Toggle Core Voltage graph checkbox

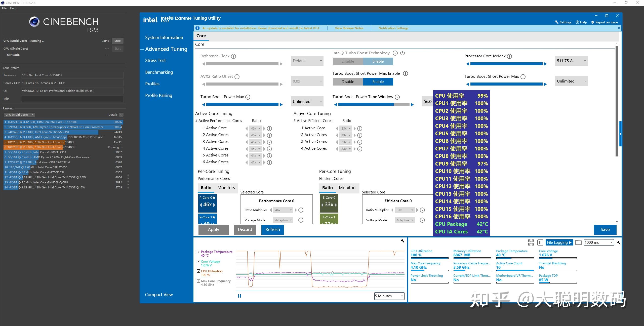199,261
